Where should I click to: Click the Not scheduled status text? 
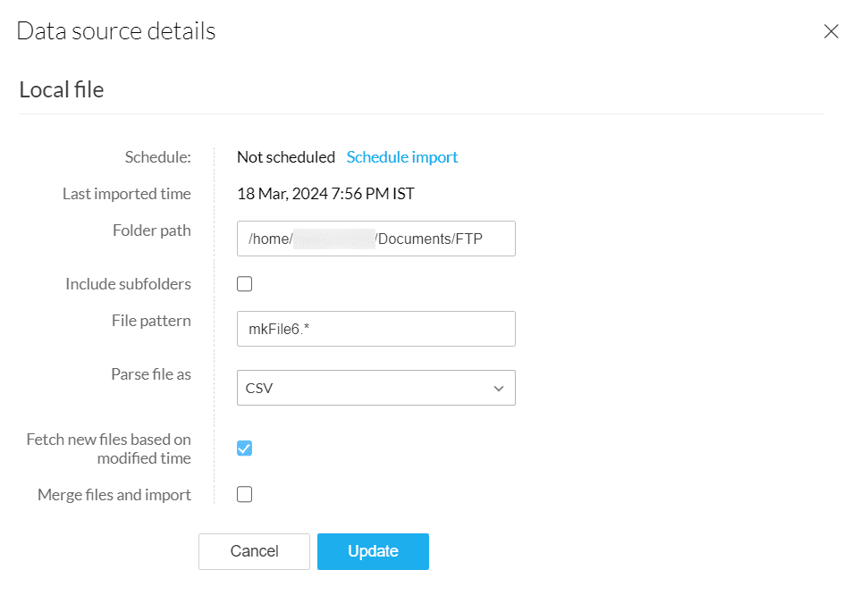tap(286, 157)
